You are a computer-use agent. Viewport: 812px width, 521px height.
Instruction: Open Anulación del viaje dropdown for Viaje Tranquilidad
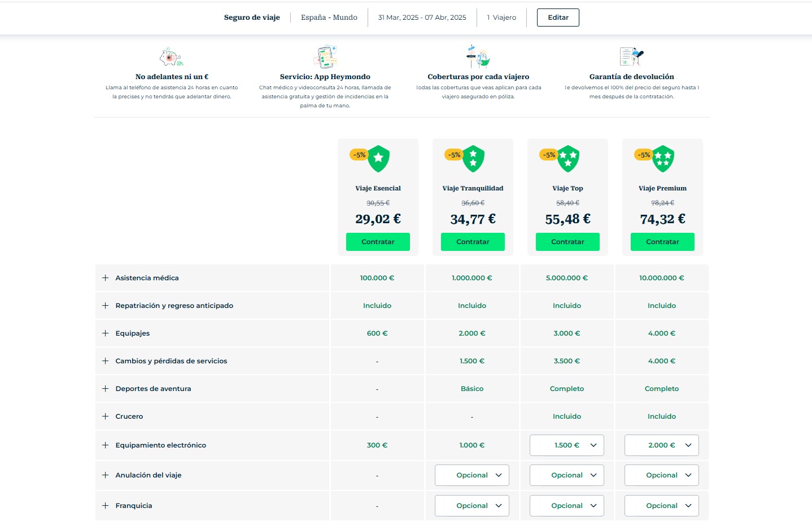(x=472, y=475)
